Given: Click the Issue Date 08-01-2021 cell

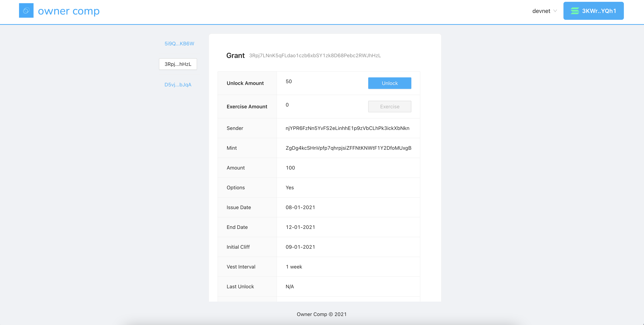Looking at the screenshot, I should [300, 207].
